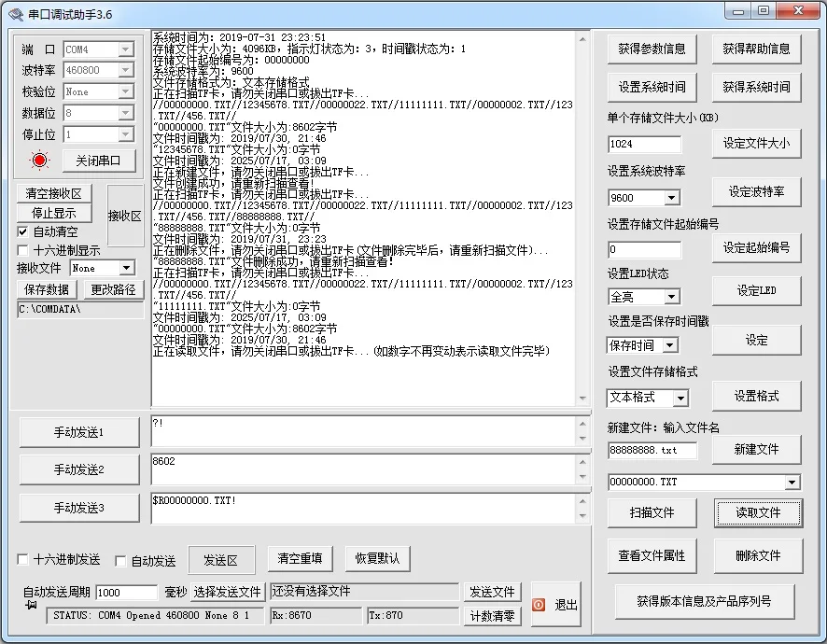Click the 清空接收区 button
The height and width of the screenshot is (644, 827).
(x=54, y=193)
